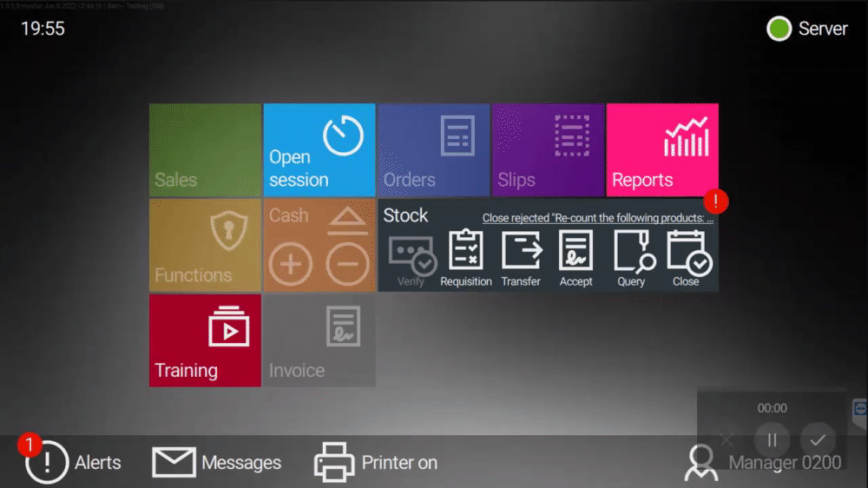This screenshot has width=868, height=488.
Task: Click the Cash plus circle icon
Action: [x=291, y=263]
